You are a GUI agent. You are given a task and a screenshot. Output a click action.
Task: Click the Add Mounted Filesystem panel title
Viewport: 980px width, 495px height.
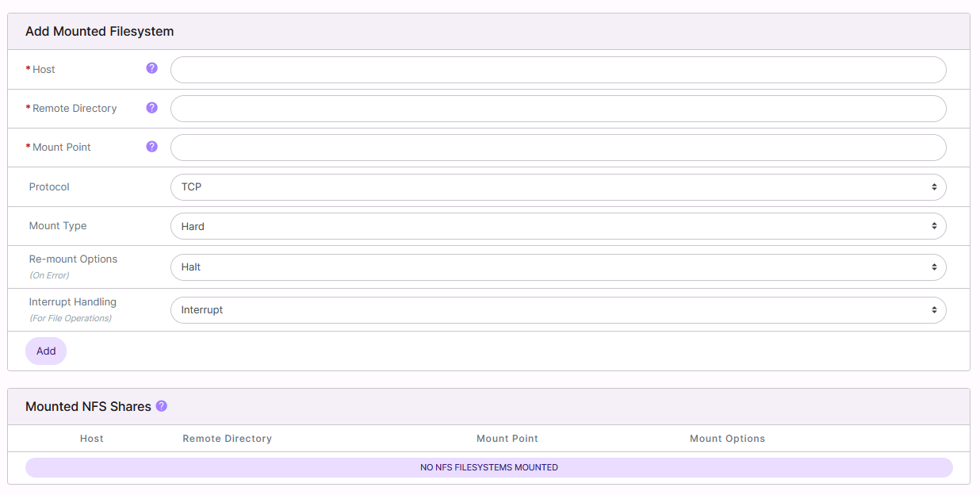click(x=100, y=32)
